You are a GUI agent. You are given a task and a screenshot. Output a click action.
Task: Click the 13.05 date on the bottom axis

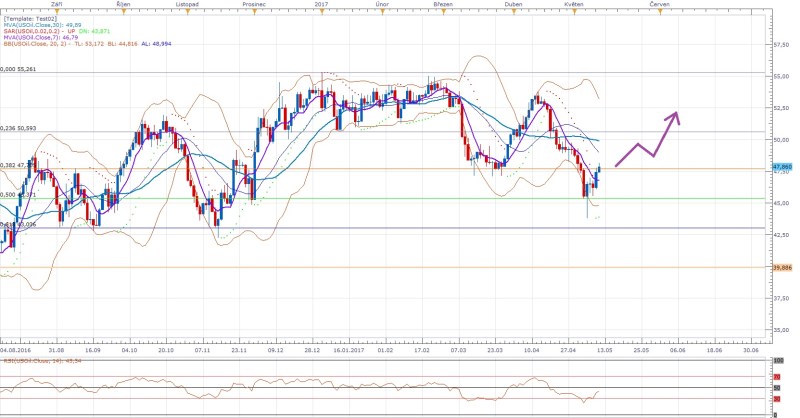coord(604,351)
